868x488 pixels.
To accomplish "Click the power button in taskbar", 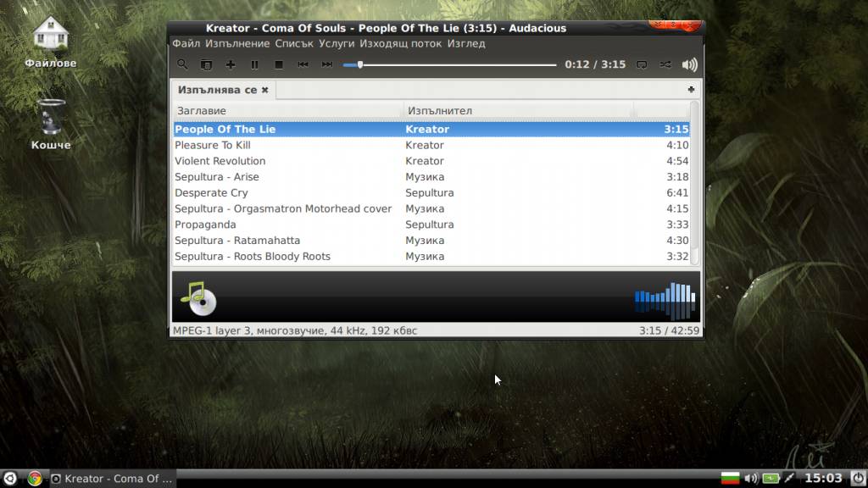I will click(858, 478).
